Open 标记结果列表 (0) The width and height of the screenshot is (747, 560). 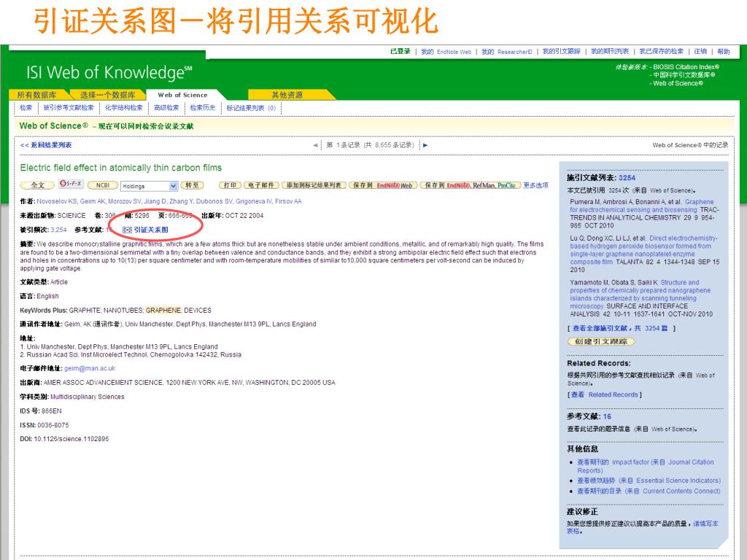(x=251, y=108)
